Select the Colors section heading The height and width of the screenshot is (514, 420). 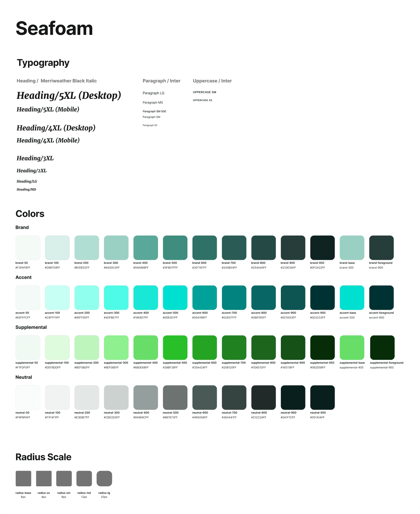tap(30, 214)
